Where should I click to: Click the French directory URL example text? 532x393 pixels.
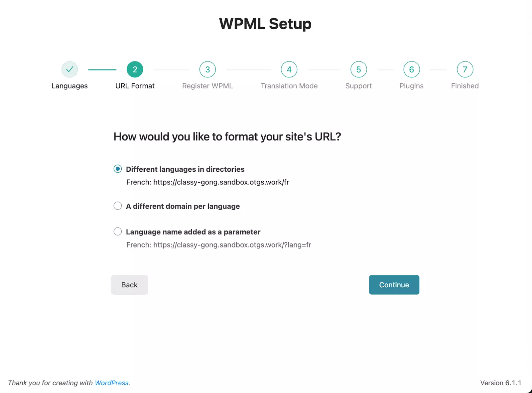coord(208,182)
